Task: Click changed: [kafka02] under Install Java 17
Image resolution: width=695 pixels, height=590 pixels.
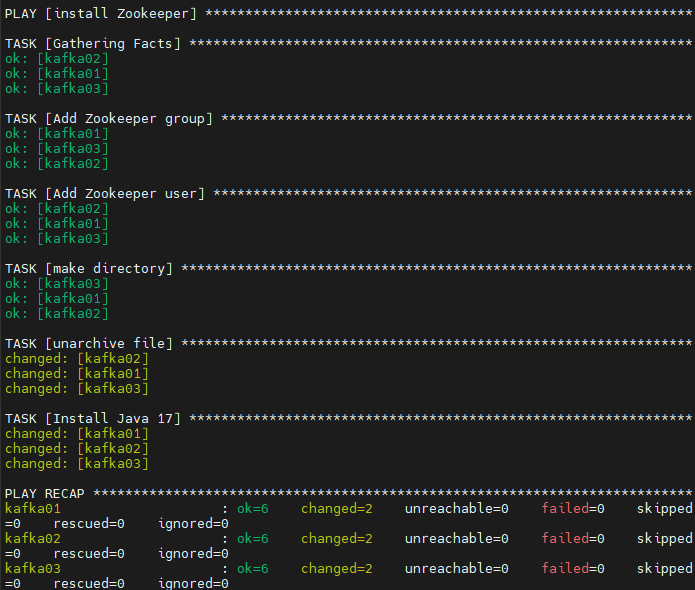Action: click(77, 448)
